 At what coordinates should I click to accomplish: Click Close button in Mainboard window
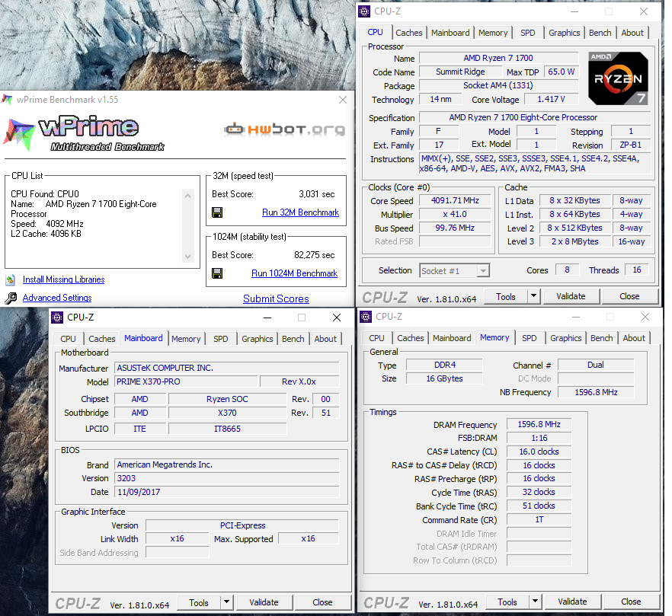[322, 602]
